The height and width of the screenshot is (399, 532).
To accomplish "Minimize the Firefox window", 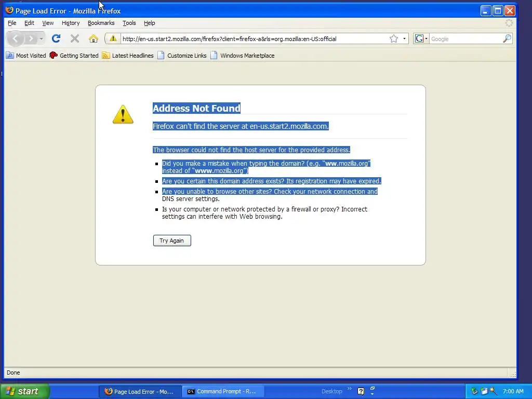I will click(486, 10).
